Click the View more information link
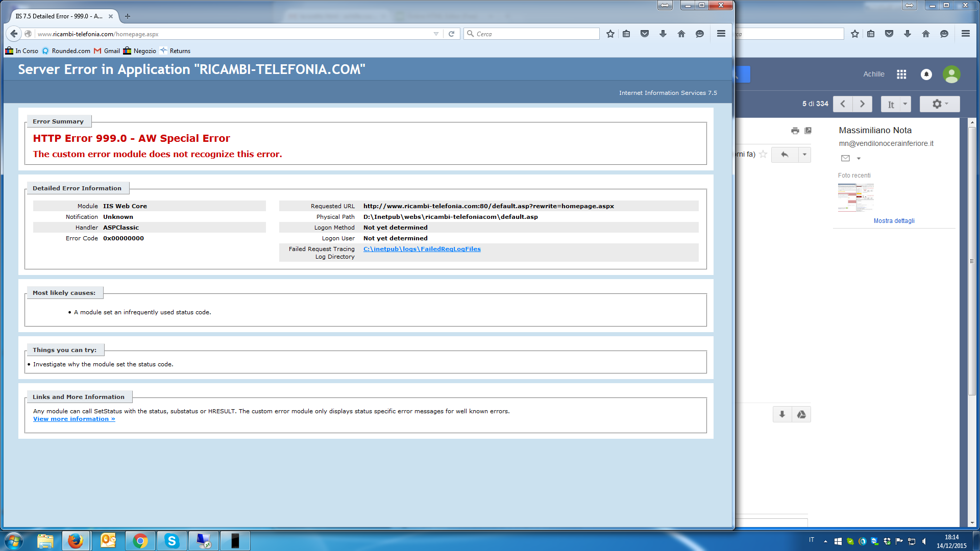The height and width of the screenshot is (551, 980). tap(74, 419)
